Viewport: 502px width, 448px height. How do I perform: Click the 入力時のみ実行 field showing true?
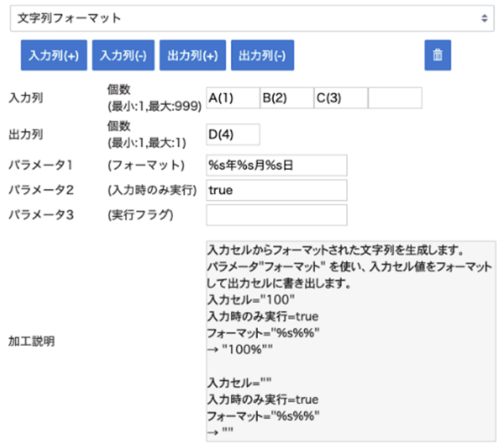click(276, 191)
